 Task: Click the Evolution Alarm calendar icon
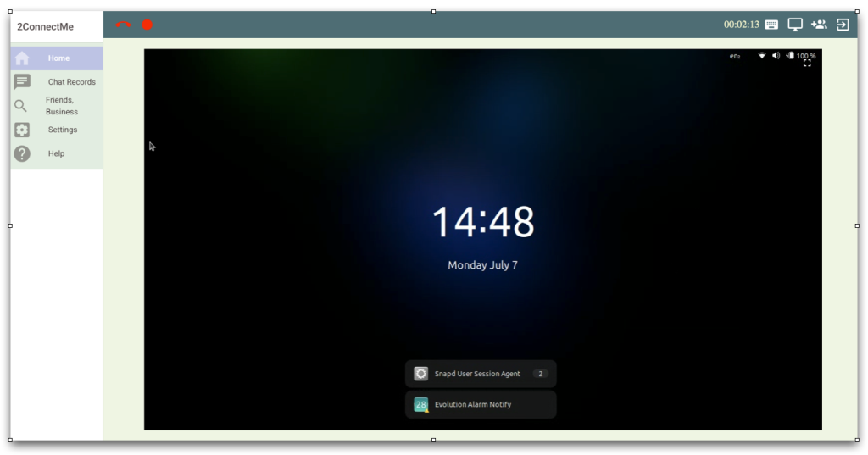pyautogui.click(x=420, y=405)
